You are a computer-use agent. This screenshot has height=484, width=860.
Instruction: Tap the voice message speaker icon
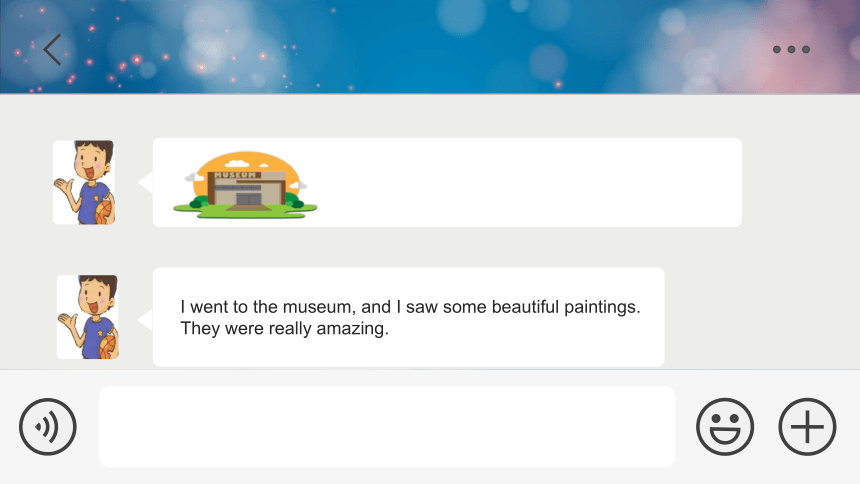(48, 426)
